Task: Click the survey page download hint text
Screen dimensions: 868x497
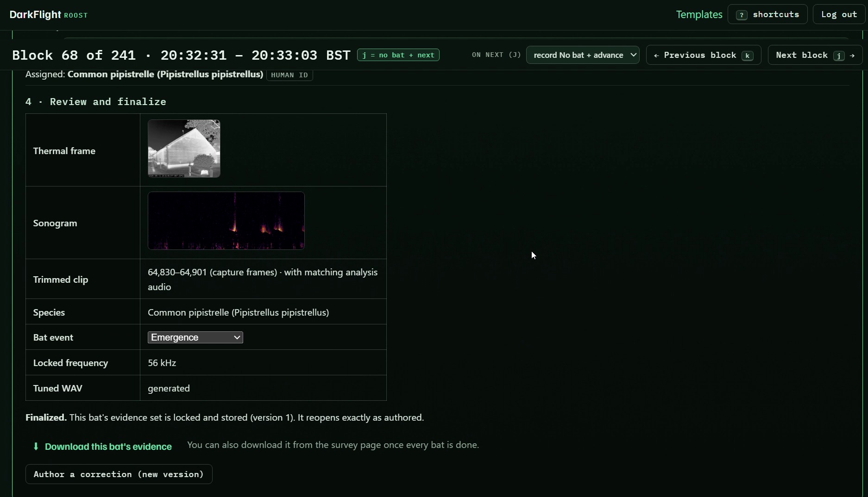Action: [x=333, y=445]
